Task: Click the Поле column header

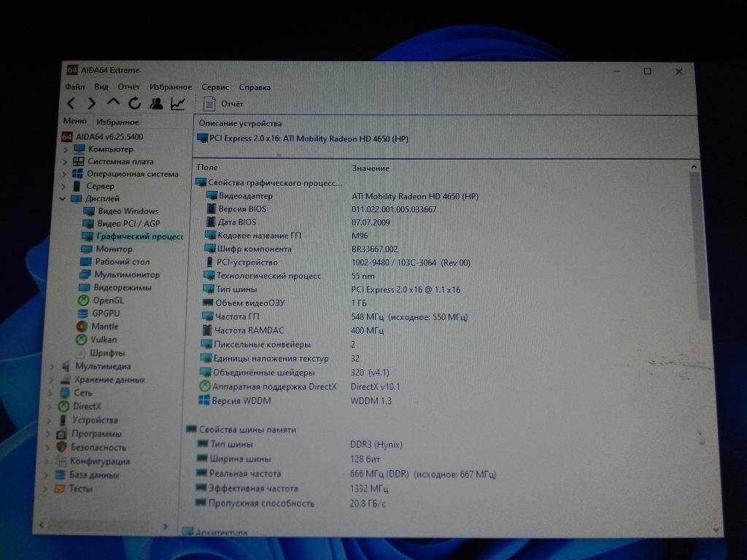Action: [208, 168]
